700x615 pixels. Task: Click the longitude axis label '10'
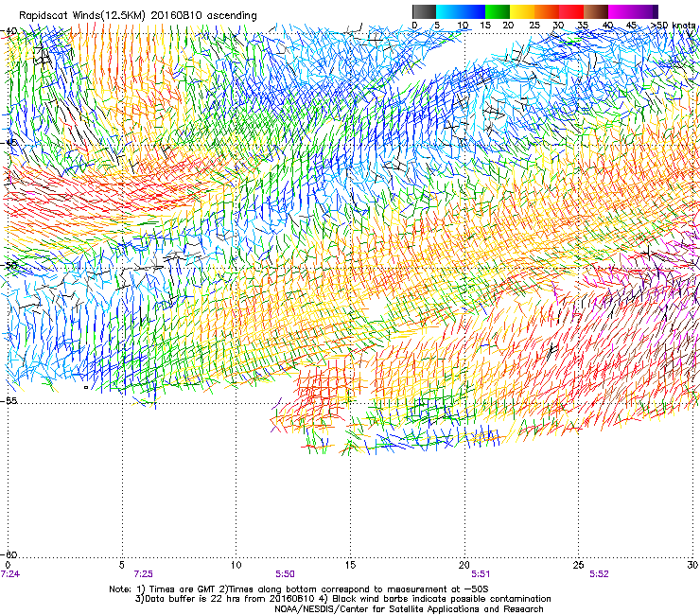coord(236,565)
